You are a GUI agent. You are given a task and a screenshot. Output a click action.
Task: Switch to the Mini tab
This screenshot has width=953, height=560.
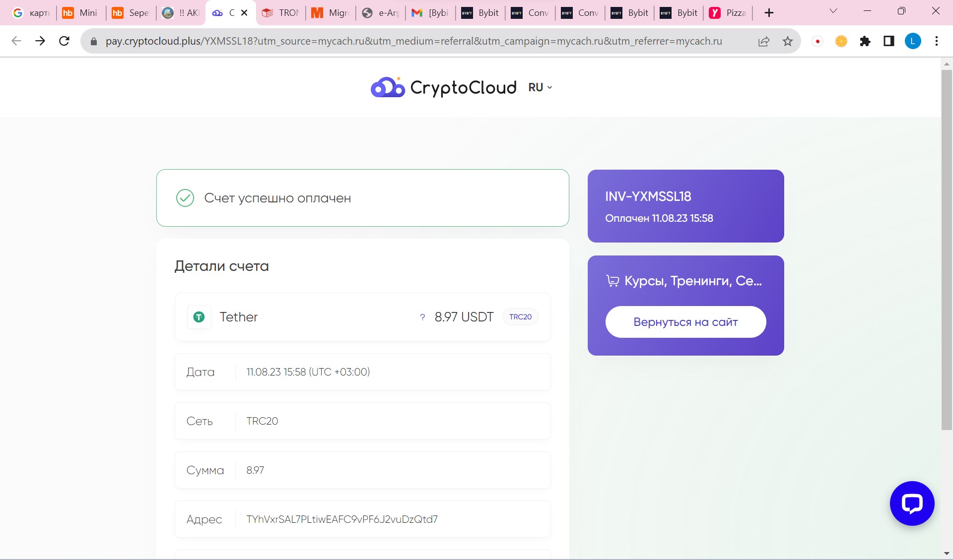(x=80, y=13)
